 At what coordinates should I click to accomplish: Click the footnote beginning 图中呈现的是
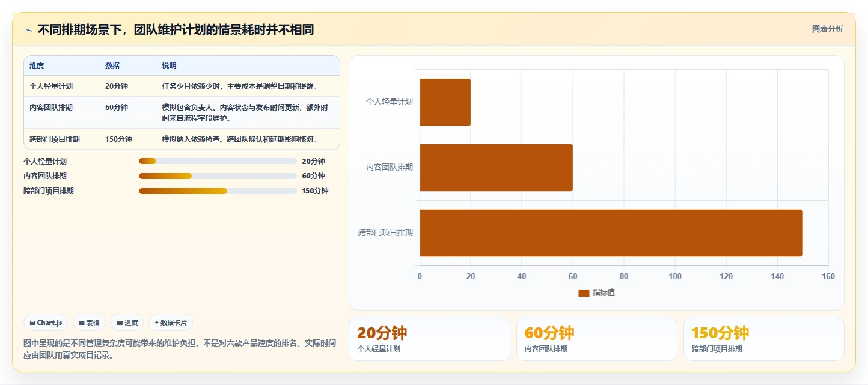[x=180, y=349]
